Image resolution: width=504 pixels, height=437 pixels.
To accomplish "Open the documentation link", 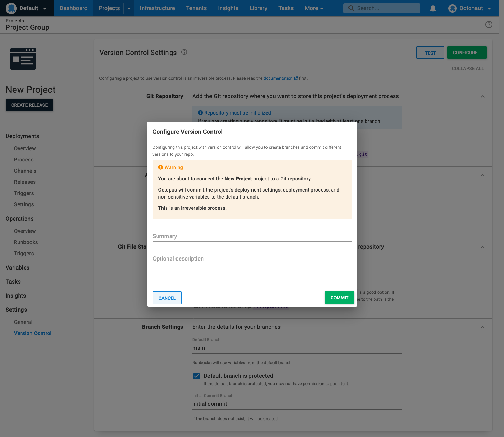I will (x=278, y=78).
